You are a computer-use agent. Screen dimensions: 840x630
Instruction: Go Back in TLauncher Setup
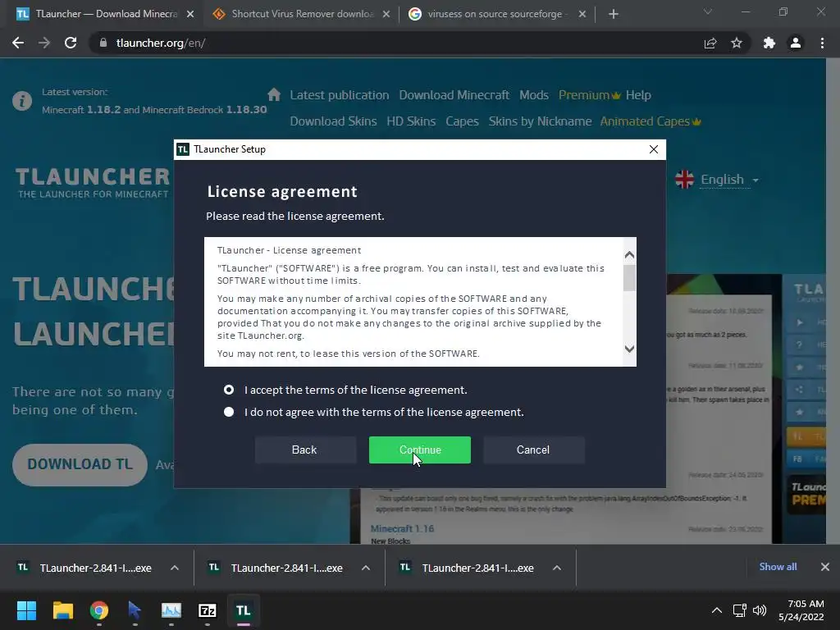304,450
